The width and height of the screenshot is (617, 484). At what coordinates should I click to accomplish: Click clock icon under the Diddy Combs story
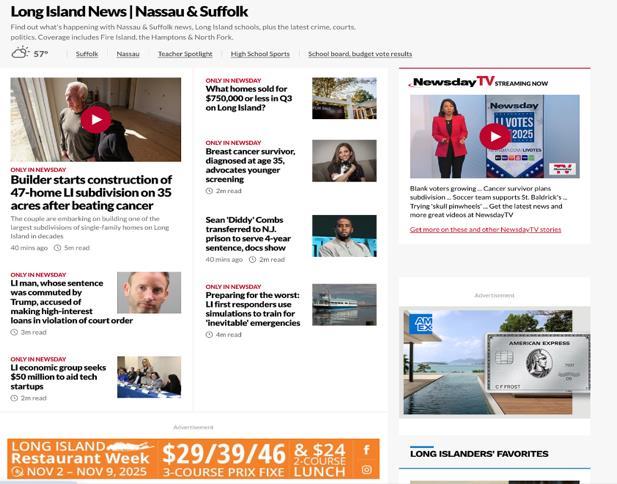click(253, 260)
